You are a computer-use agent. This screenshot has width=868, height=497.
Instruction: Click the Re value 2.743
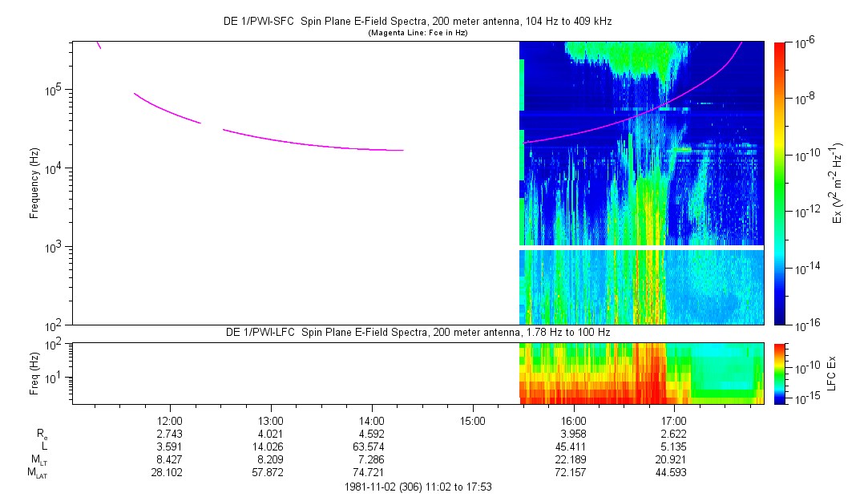tap(170, 434)
